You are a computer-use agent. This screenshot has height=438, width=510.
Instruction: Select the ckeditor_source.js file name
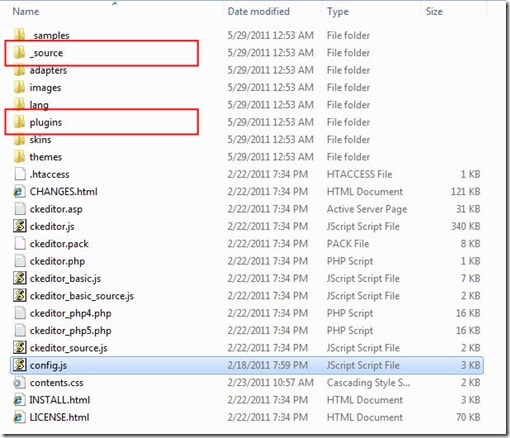68,348
